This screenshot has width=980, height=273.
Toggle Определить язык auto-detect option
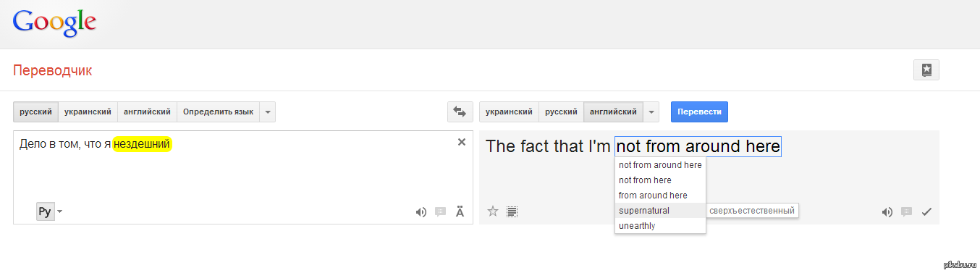pyautogui.click(x=218, y=112)
